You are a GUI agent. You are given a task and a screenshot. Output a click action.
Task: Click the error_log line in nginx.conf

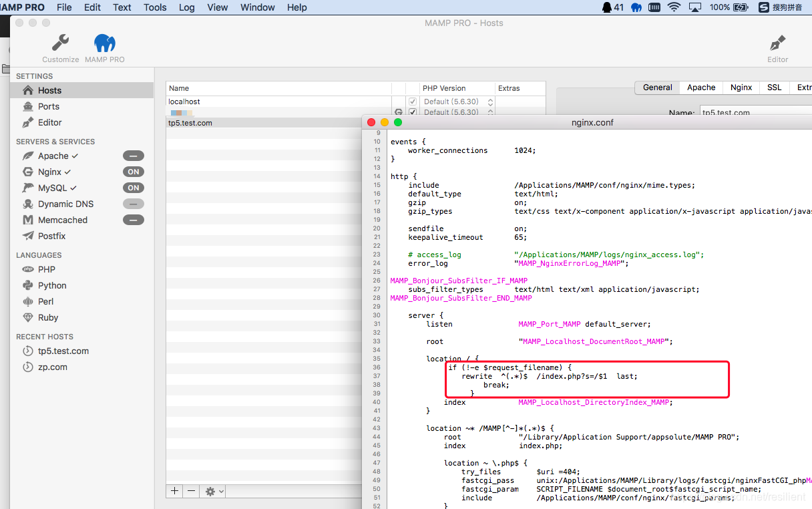(x=518, y=263)
